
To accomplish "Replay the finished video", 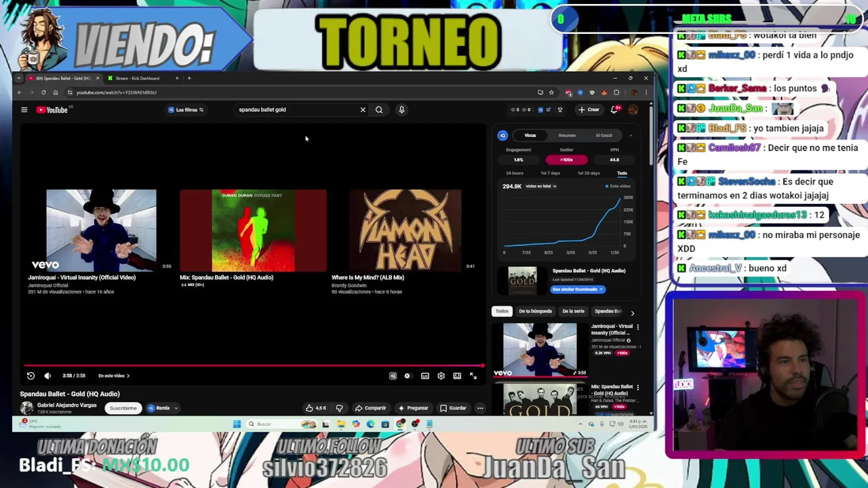I will click(31, 375).
